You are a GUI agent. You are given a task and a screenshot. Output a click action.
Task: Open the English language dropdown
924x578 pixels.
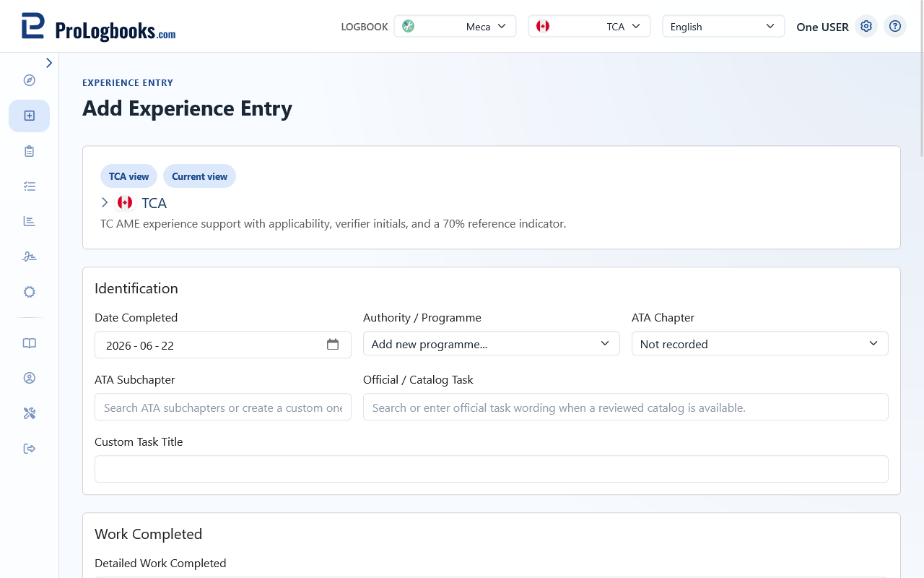coord(723,27)
